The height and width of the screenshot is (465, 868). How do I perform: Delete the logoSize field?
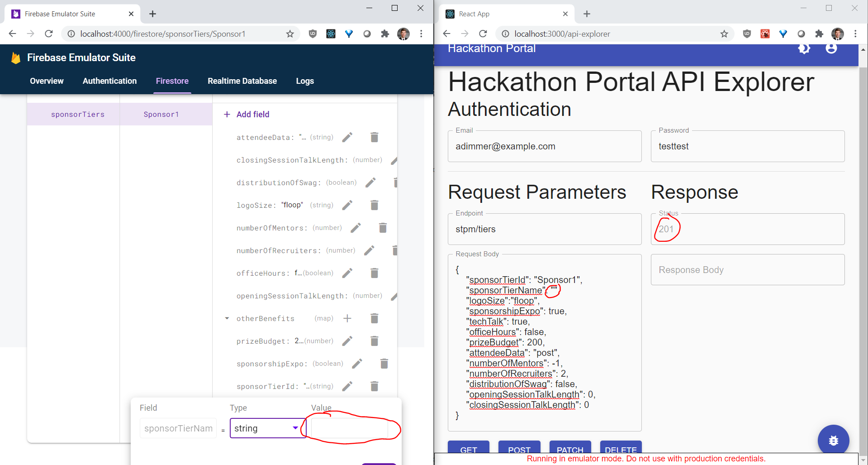(375, 205)
